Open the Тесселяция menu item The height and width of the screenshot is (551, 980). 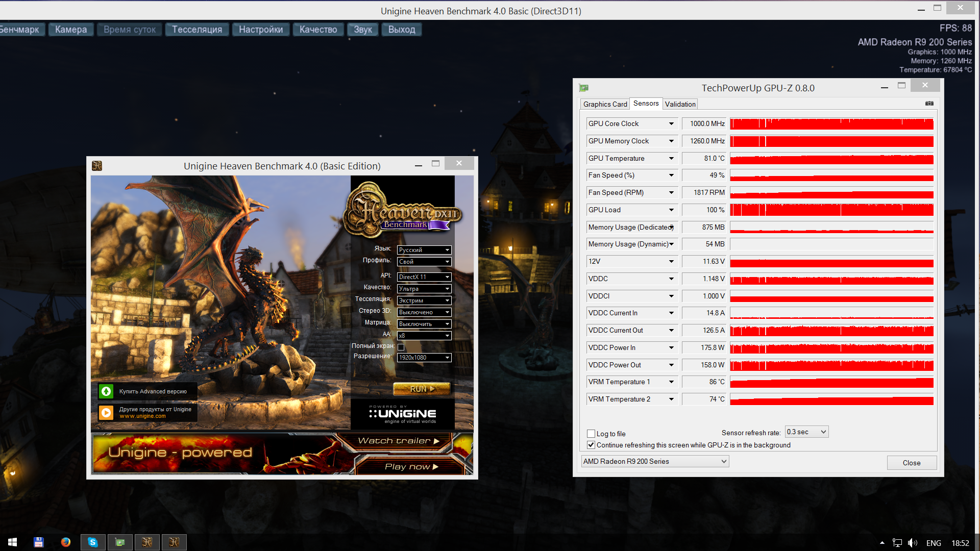point(197,30)
